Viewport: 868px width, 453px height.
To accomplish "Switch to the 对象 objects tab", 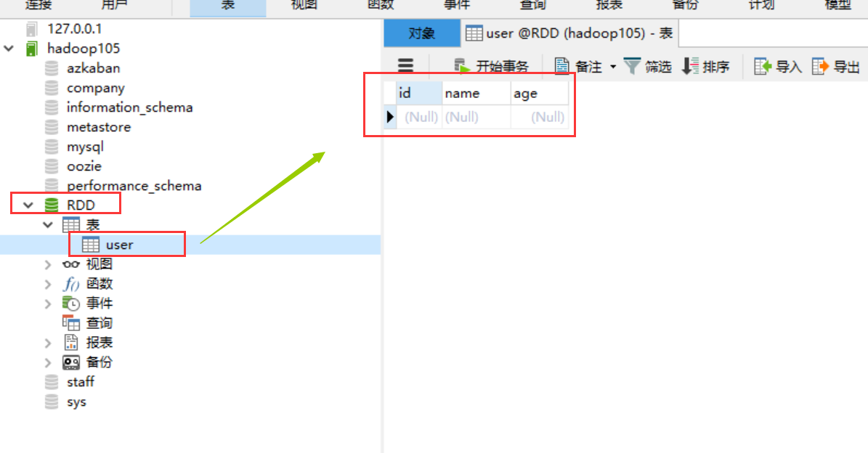I will [x=422, y=33].
